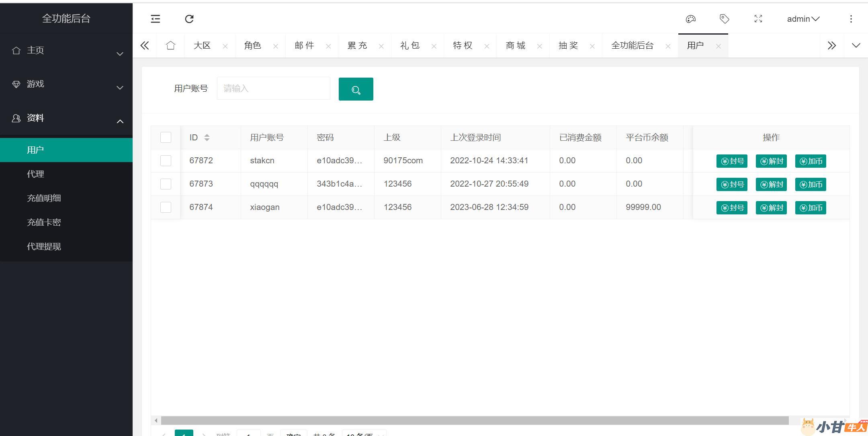868x436 pixels.
Task: Open the admin account dropdown
Action: pos(803,19)
